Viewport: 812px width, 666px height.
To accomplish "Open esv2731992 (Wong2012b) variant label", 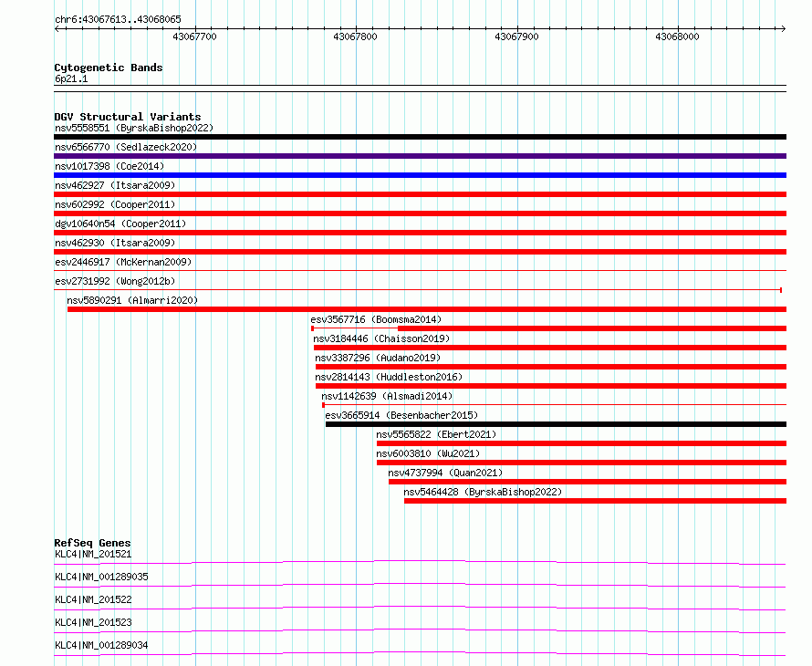I will pyautogui.click(x=115, y=281).
